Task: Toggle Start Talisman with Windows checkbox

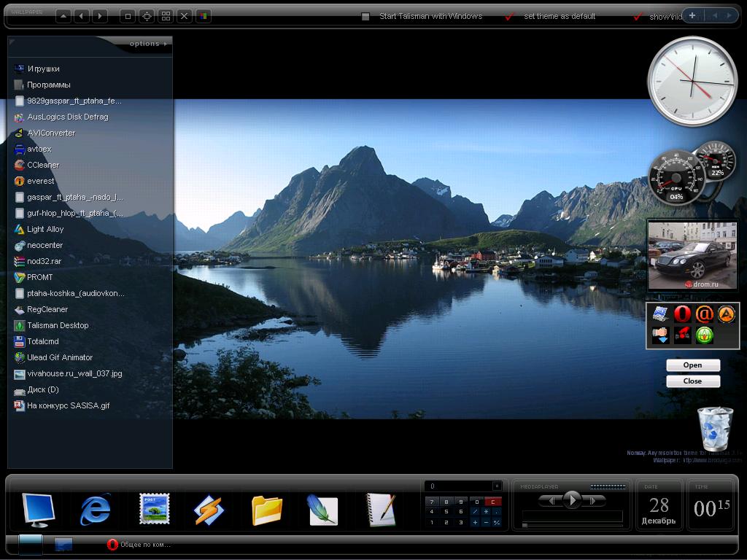Action: point(366,17)
